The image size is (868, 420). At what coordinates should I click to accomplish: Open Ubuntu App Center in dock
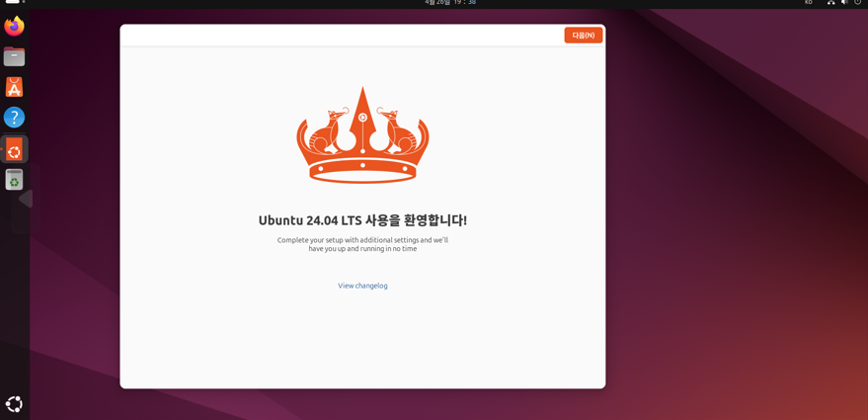(15, 87)
